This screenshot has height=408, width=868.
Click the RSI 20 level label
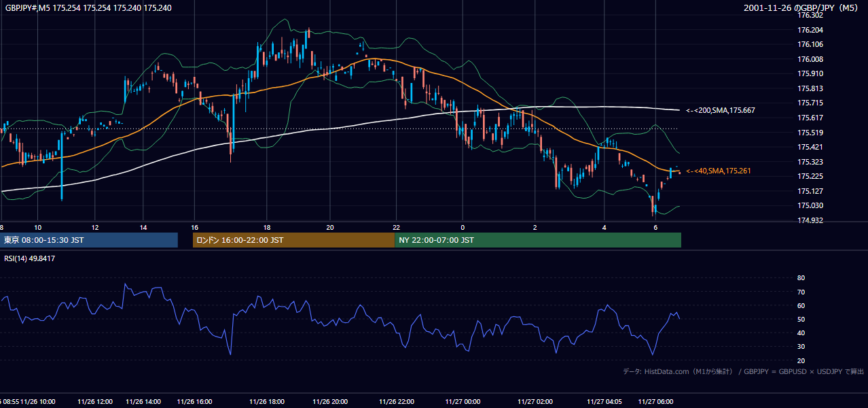[801, 361]
